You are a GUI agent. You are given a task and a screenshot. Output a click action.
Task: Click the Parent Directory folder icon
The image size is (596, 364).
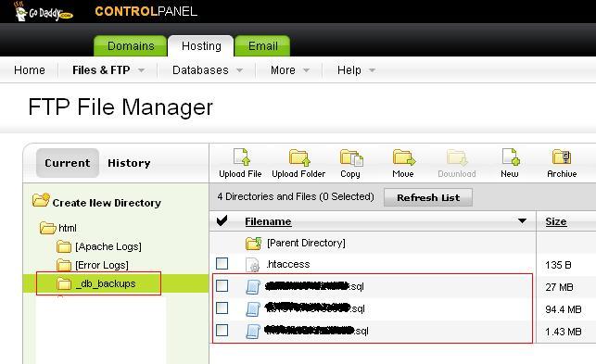coord(254,244)
